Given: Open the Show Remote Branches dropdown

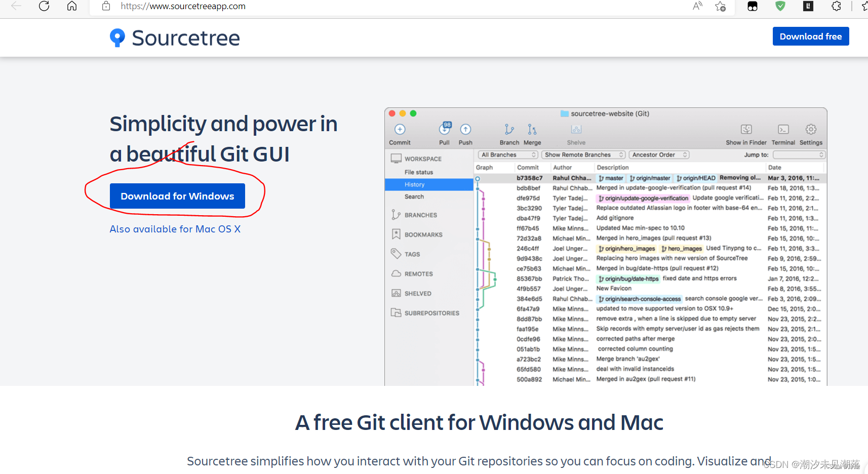Looking at the screenshot, I should (x=584, y=155).
